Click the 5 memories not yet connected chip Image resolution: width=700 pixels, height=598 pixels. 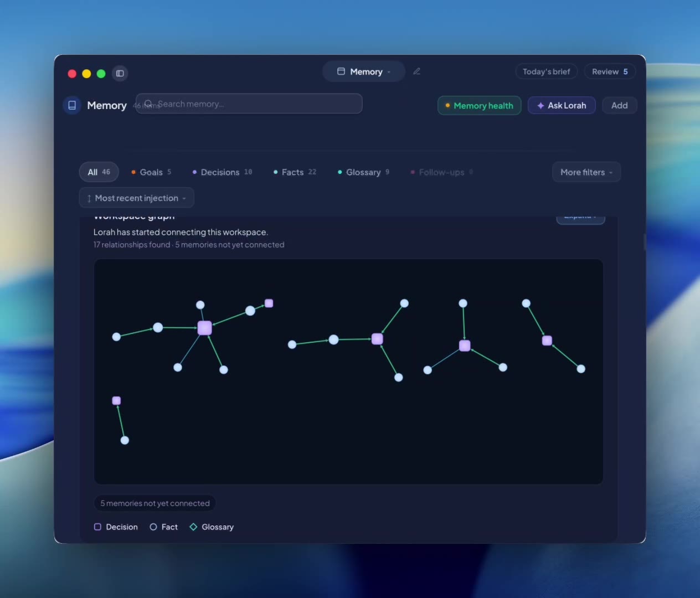(155, 503)
